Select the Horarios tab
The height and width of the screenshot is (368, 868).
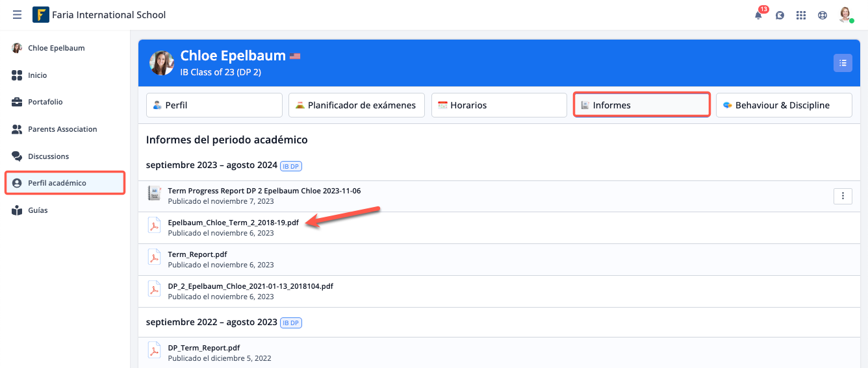click(x=498, y=105)
